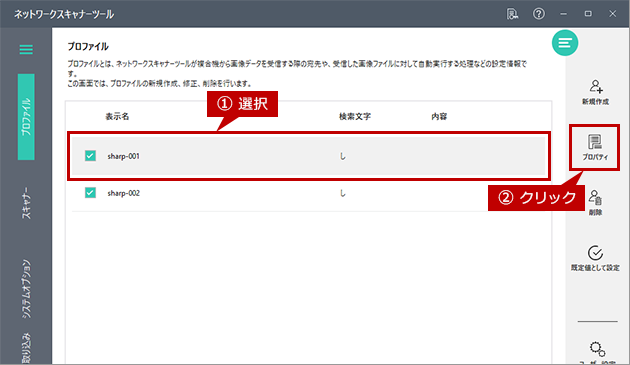This screenshot has width=630, height=365.
Task: Select the sharp-001 profile row
Action: (x=309, y=156)
